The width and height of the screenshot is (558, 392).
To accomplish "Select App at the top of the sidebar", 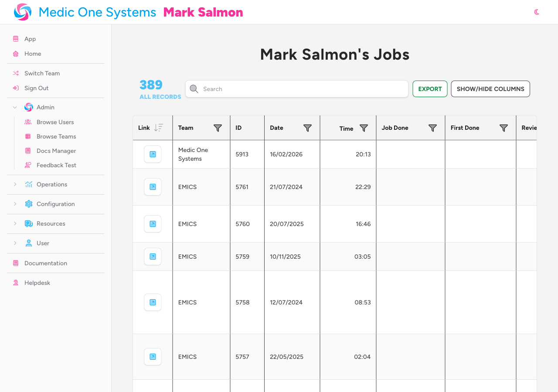I will pyautogui.click(x=30, y=39).
